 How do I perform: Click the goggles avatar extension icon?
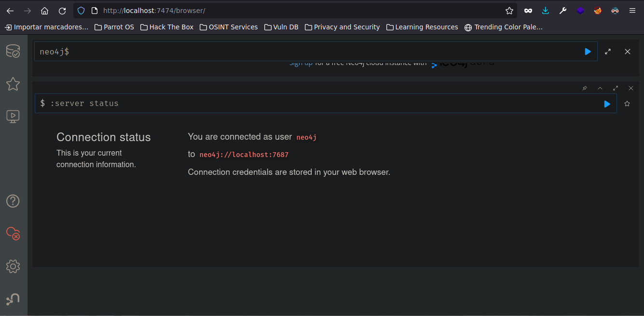(615, 11)
